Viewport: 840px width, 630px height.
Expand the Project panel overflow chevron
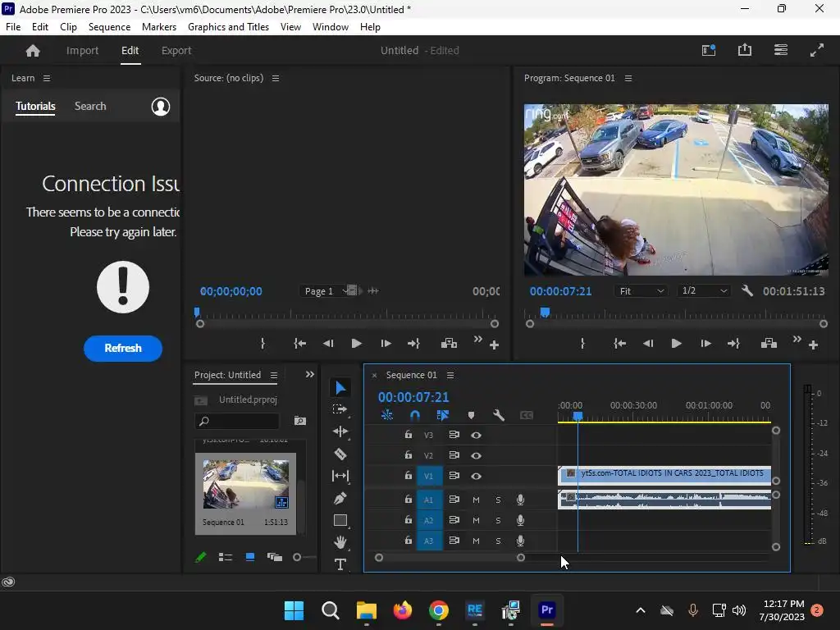[309, 375]
